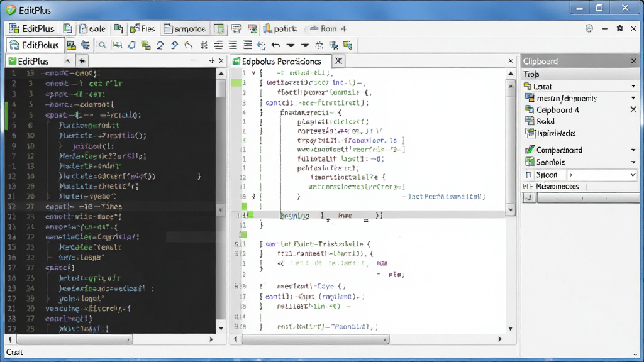Screen dimensions: 644x362
Task: Click the second down-triangle dropdown in the toolbar
Action: (305, 45)
